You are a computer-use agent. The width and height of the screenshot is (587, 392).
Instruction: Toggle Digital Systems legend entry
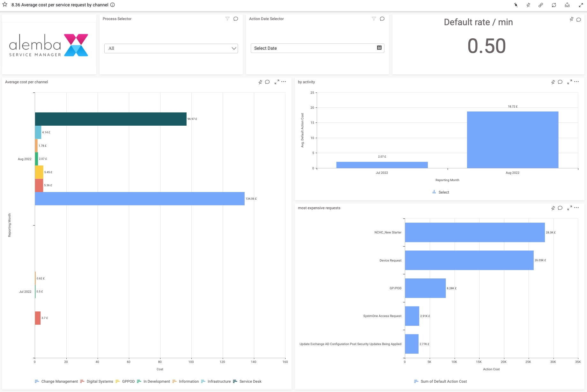(100, 381)
